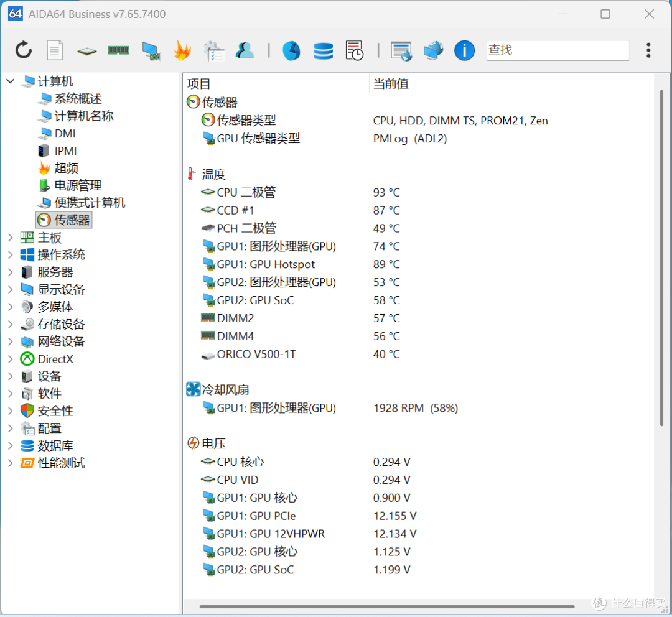Launch the flame stability test icon

pos(182,50)
